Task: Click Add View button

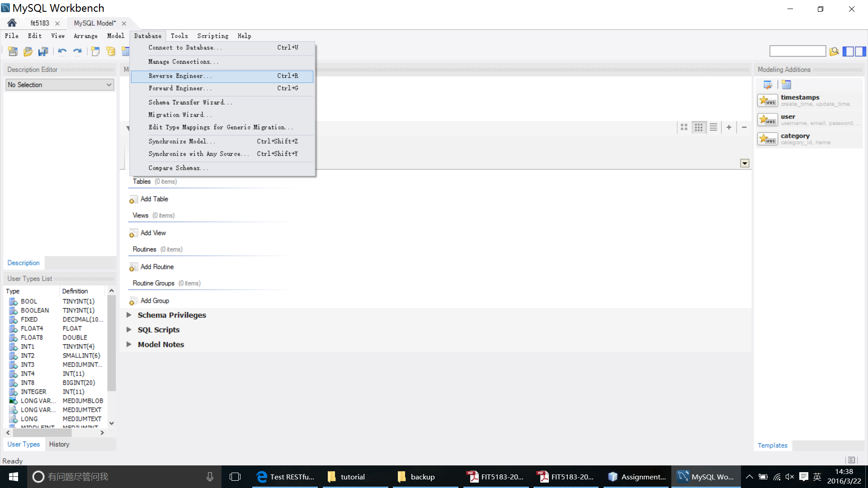Action: (153, 233)
